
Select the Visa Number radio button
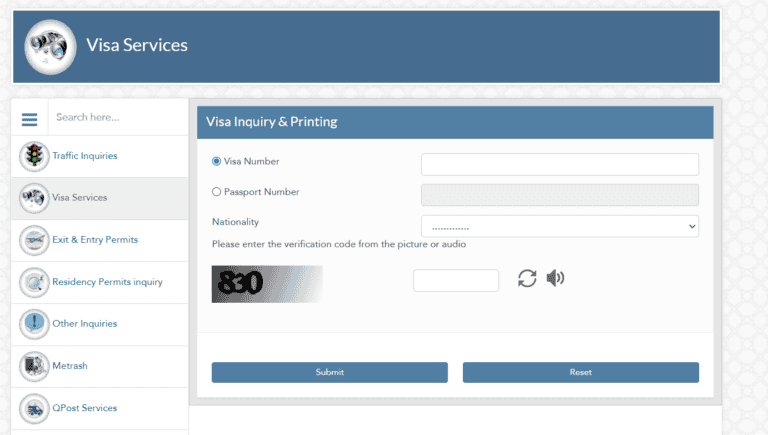216,161
